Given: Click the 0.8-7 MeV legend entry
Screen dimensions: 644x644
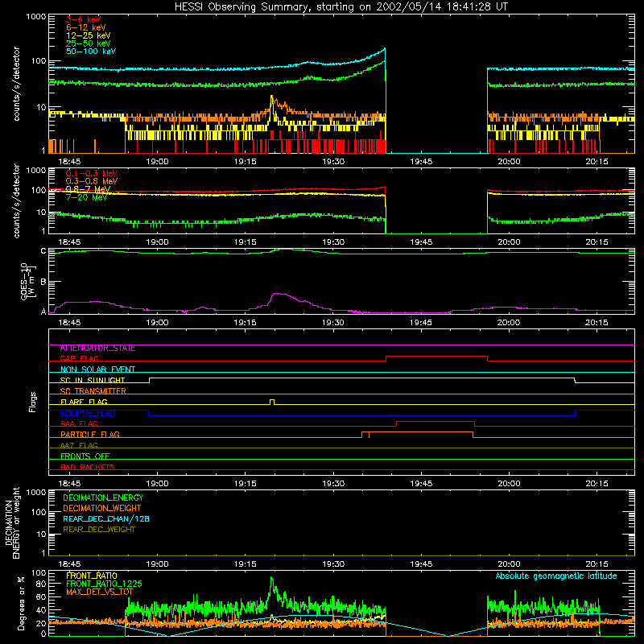Looking at the screenshot, I should tap(88, 189).
